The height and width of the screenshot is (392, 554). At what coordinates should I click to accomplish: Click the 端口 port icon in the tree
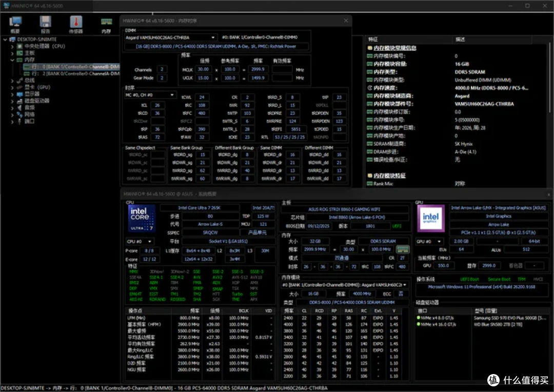pyautogui.click(x=20, y=121)
